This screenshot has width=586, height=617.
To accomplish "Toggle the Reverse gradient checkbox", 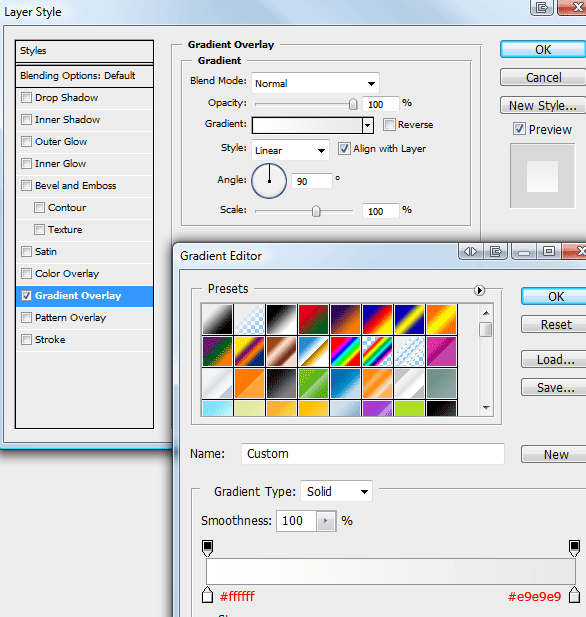I will (x=389, y=125).
